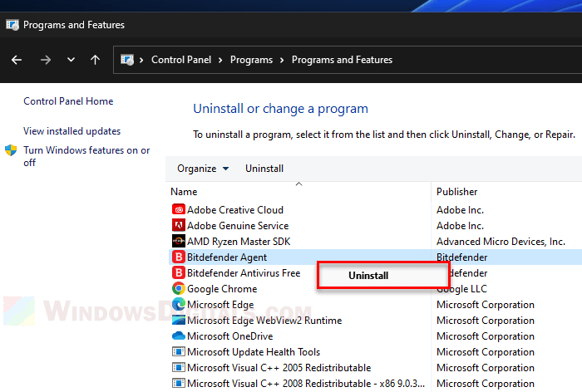Click Microsoft Corporation publisher for Visual C++ 2008

click(486, 384)
